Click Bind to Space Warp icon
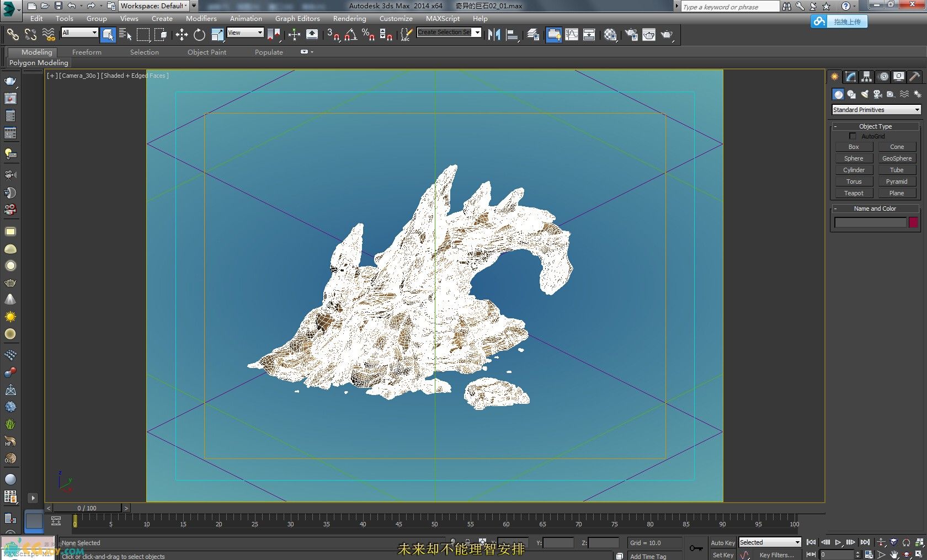The width and height of the screenshot is (927, 560). point(49,35)
